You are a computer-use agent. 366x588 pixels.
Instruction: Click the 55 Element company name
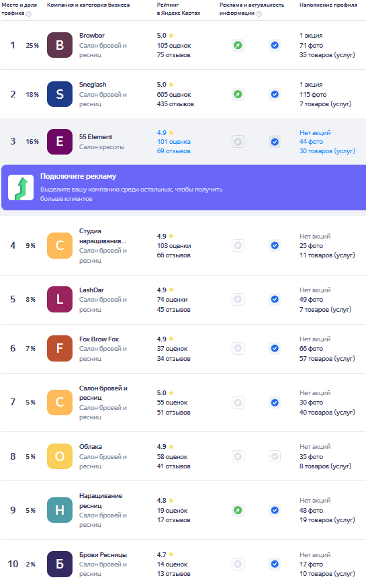point(95,137)
